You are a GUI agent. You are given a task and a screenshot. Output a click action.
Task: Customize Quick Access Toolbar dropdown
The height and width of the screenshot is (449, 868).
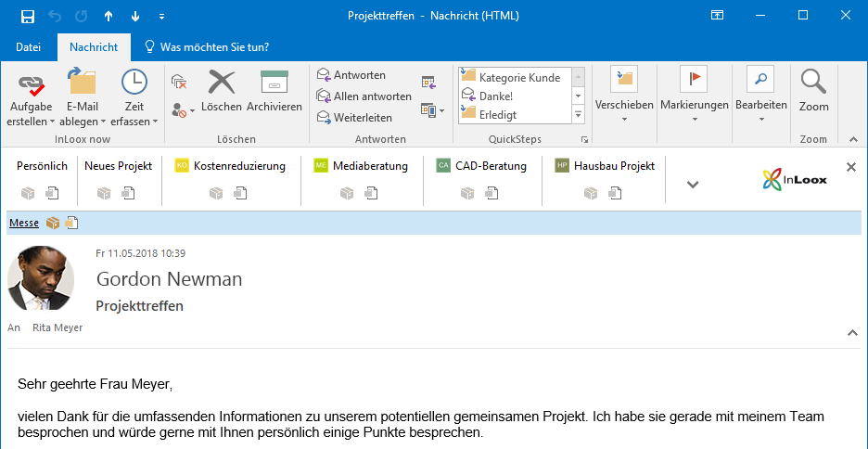(x=161, y=17)
